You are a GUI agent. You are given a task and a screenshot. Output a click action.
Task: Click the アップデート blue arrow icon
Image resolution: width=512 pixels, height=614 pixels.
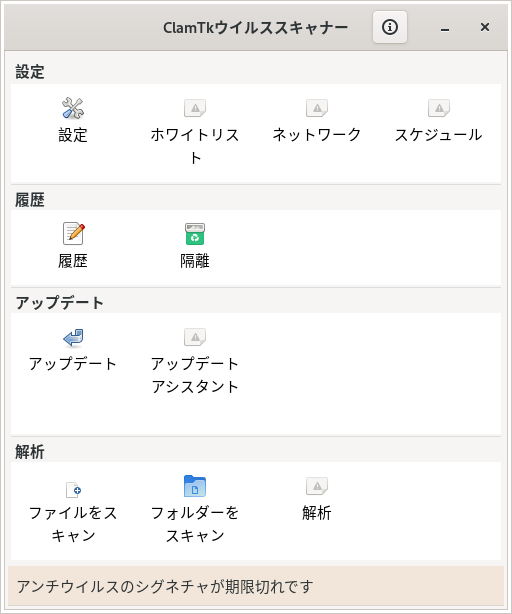point(73,338)
